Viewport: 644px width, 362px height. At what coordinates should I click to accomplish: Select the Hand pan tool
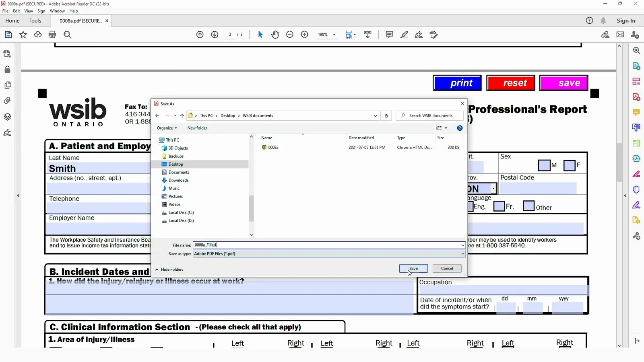[275, 35]
